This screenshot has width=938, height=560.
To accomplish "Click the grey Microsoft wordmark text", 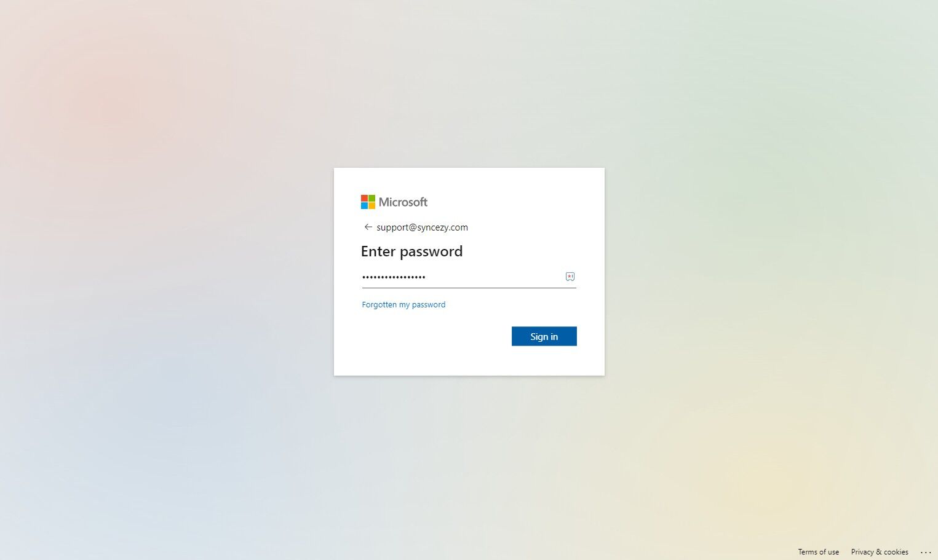I will [x=403, y=202].
